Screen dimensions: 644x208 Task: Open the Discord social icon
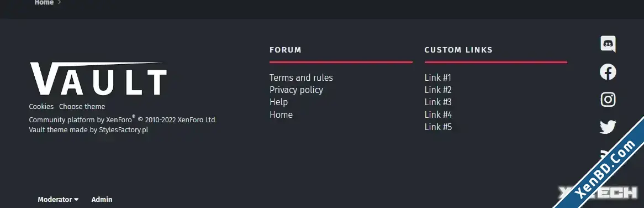608,44
